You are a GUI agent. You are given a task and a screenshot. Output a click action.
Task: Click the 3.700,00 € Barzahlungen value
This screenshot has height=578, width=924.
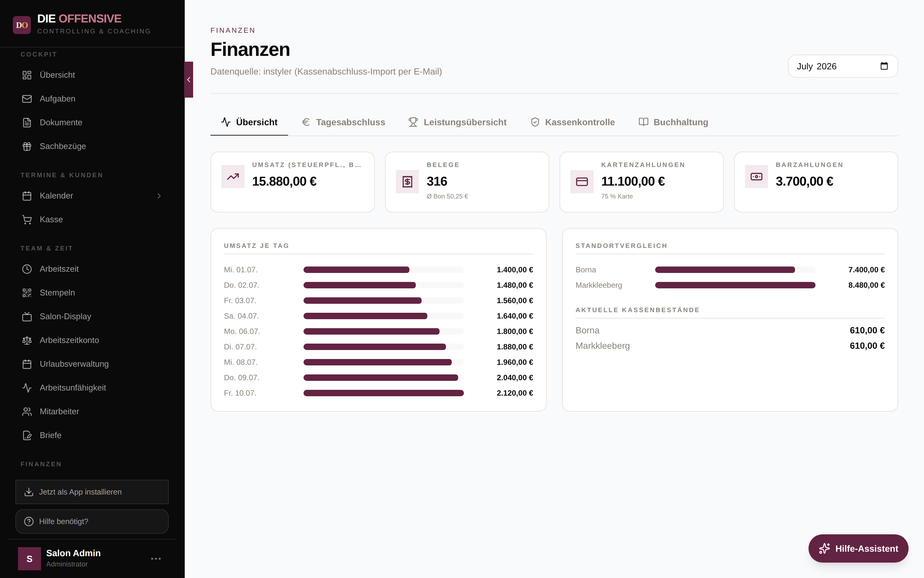(805, 181)
